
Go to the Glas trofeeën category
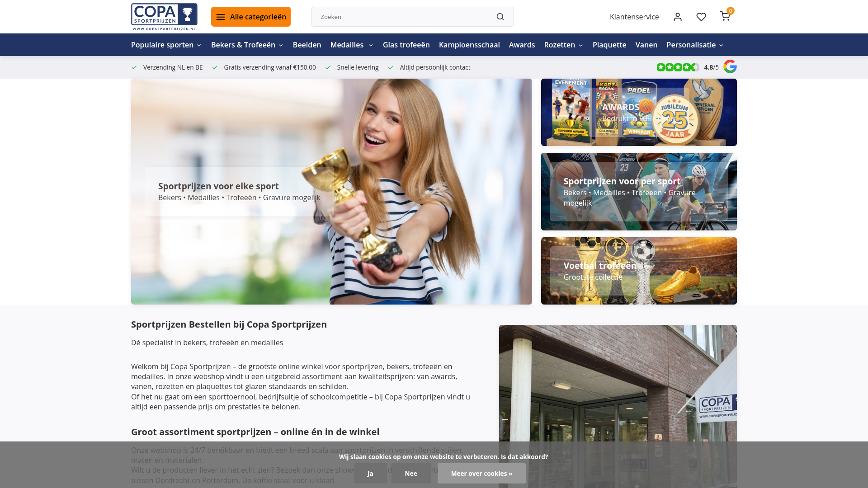(x=406, y=45)
